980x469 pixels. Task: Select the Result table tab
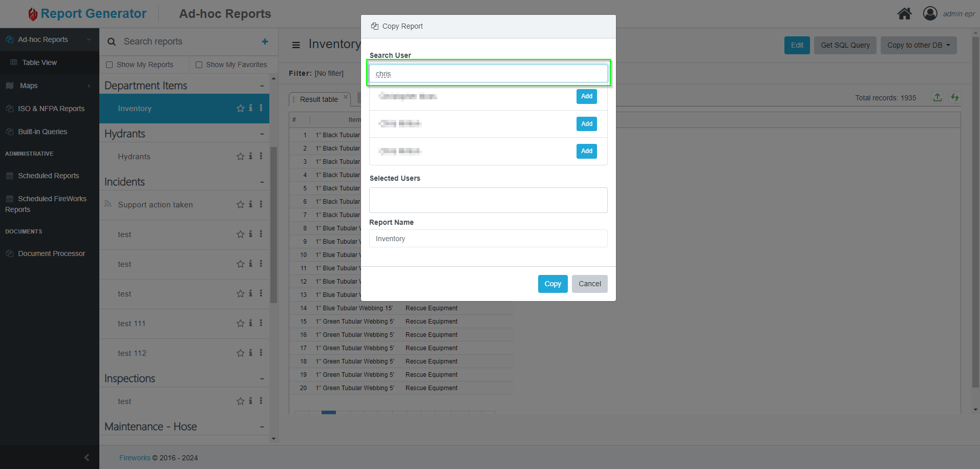click(x=318, y=99)
